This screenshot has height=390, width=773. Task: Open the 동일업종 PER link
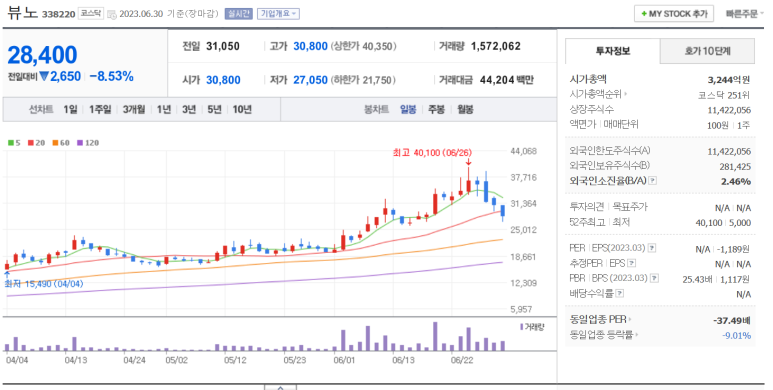pos(600,319)
